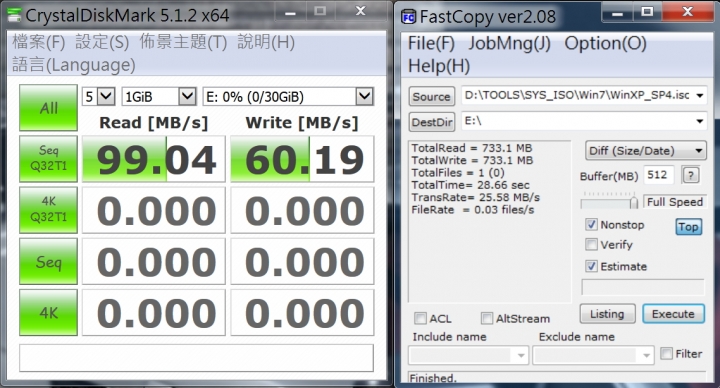Screen dimensions: 720x388
Task: Open FastCopy JobMng(J) menu
Action: (x=509, y=43)
